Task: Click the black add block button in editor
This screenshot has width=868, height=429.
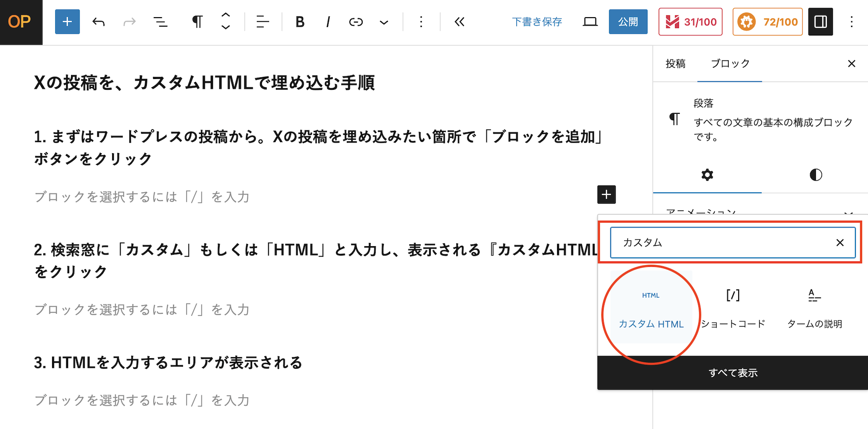Action: point(607,195)
